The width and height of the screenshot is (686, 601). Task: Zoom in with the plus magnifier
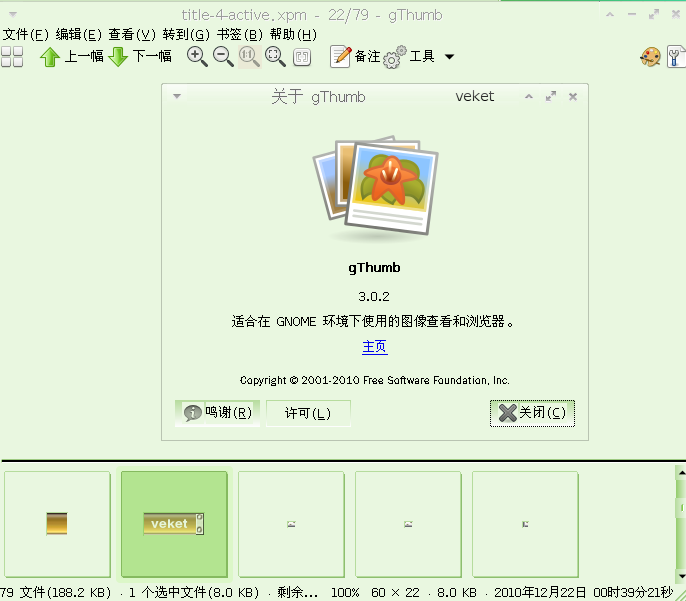(197, 56)
